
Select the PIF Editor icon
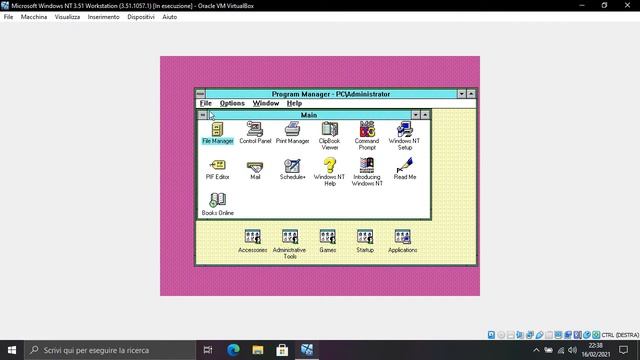pos(218,169)
